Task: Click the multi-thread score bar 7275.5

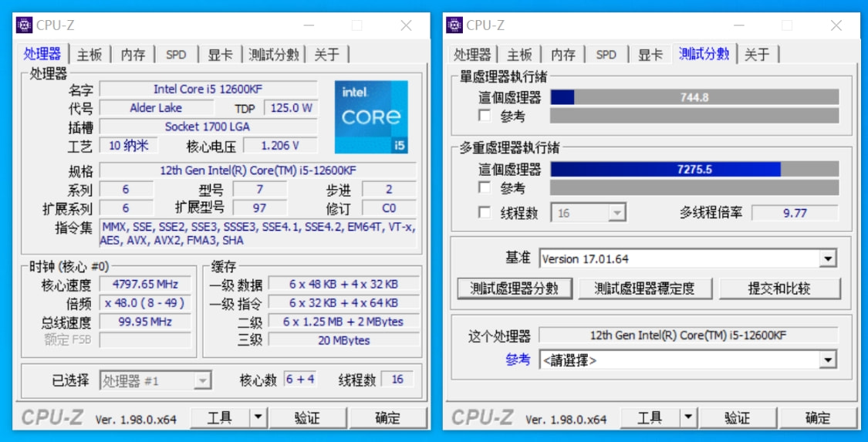Action: [694, 169]
